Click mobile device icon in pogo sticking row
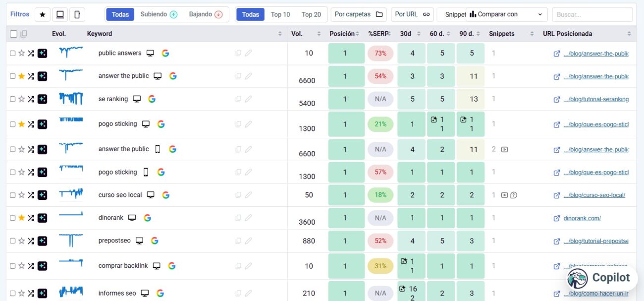The width and height of the screenshot is (644, 301). (146, 172)
